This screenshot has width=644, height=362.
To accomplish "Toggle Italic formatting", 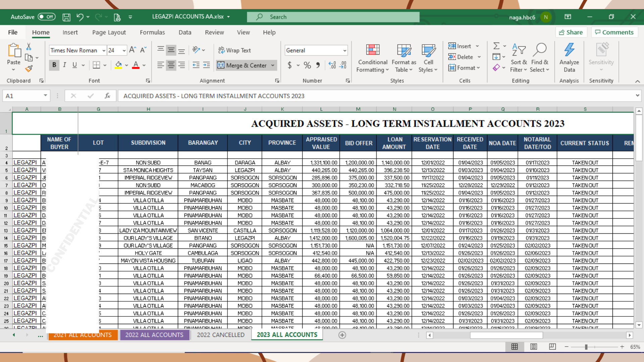I will [64, 65].
